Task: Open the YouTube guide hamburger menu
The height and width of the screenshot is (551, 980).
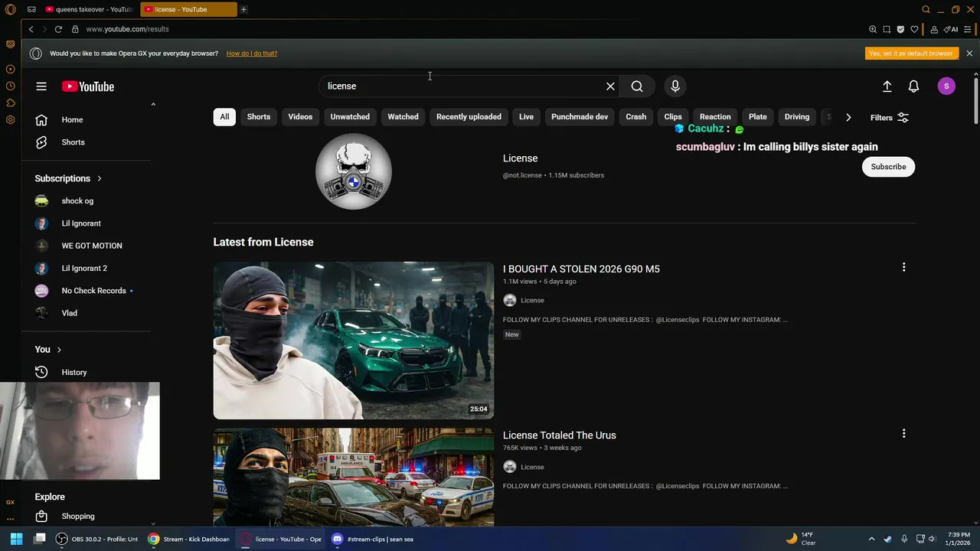Action: tap(41, 86)
